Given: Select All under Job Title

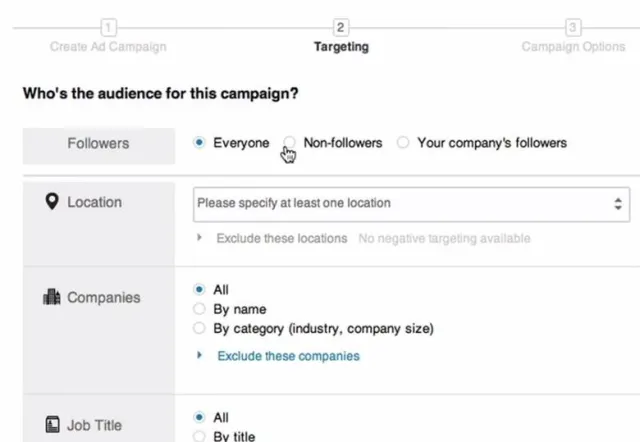Looking at the screenshot, I should click(x=199, y=417).
